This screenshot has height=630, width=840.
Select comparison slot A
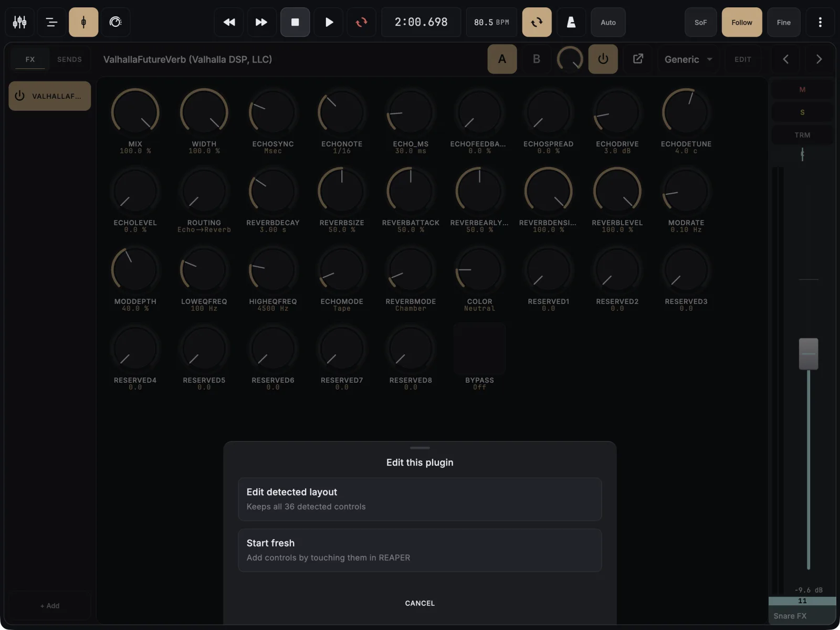point(502,59)
